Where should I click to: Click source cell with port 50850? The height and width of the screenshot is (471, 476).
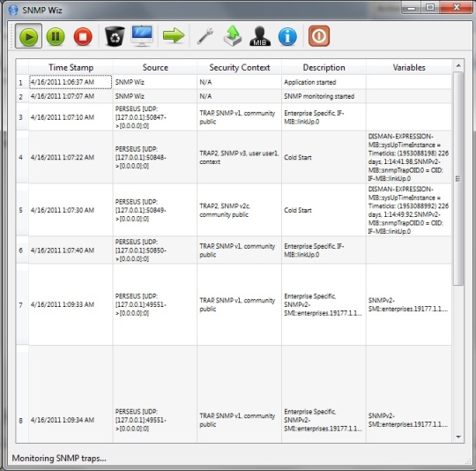tap(155, 250)
